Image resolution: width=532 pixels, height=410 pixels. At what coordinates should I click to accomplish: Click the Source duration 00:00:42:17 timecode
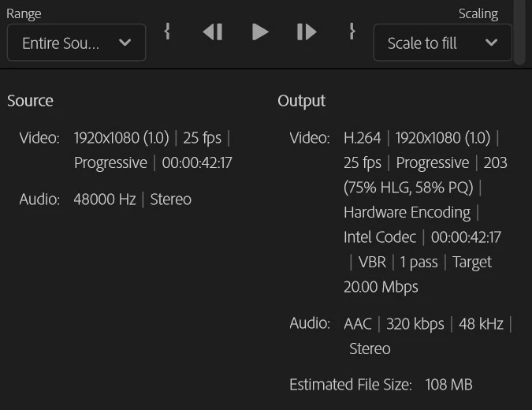click(197, 162)
